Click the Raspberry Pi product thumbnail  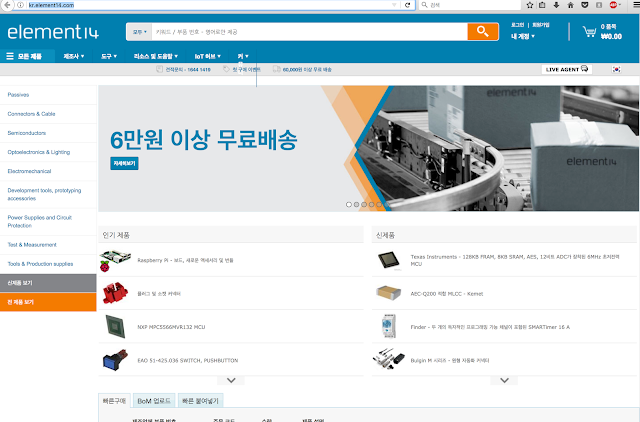click(115, 260)
